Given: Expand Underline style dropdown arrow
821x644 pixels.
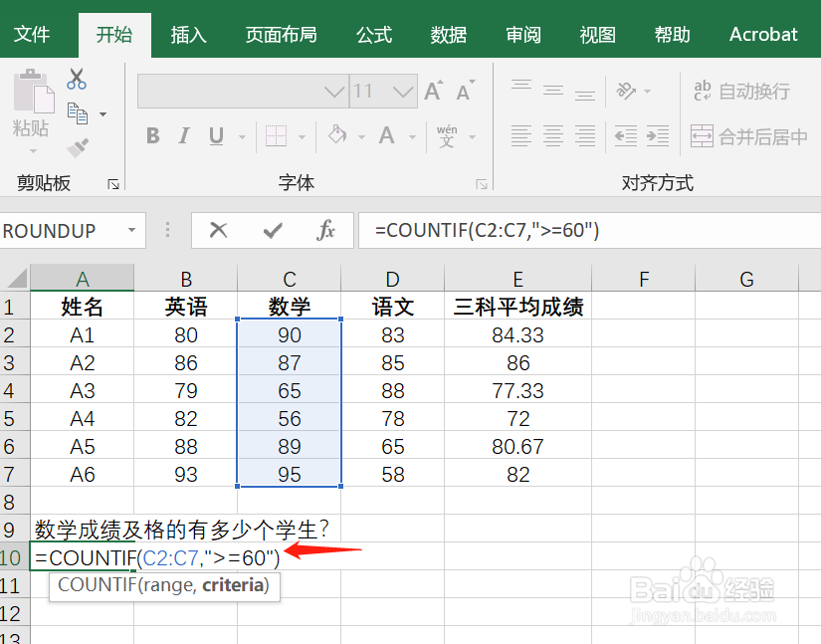Looking at the screenshot, I should click(242, 137).
